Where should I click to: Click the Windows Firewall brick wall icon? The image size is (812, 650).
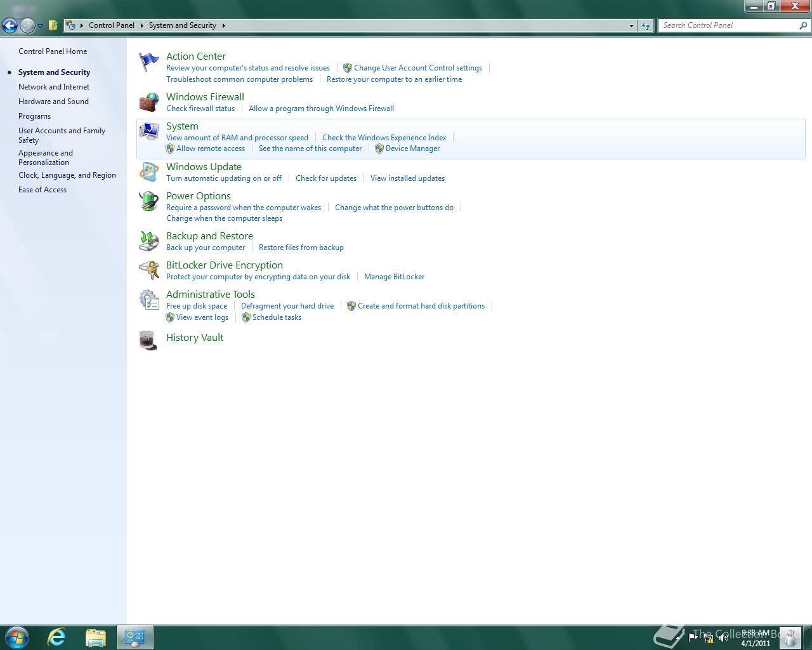pyautogui.click(x=149, y=102)
